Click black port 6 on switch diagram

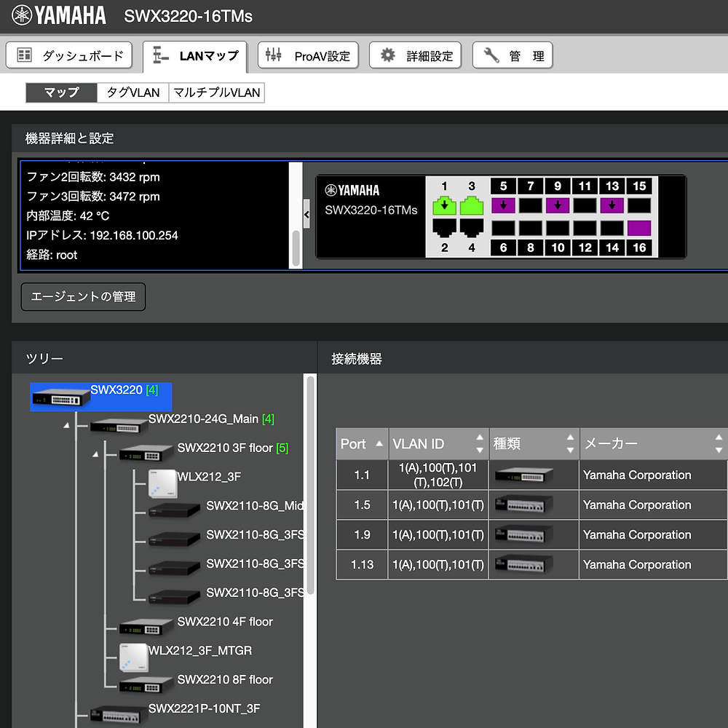coord(503,228)
